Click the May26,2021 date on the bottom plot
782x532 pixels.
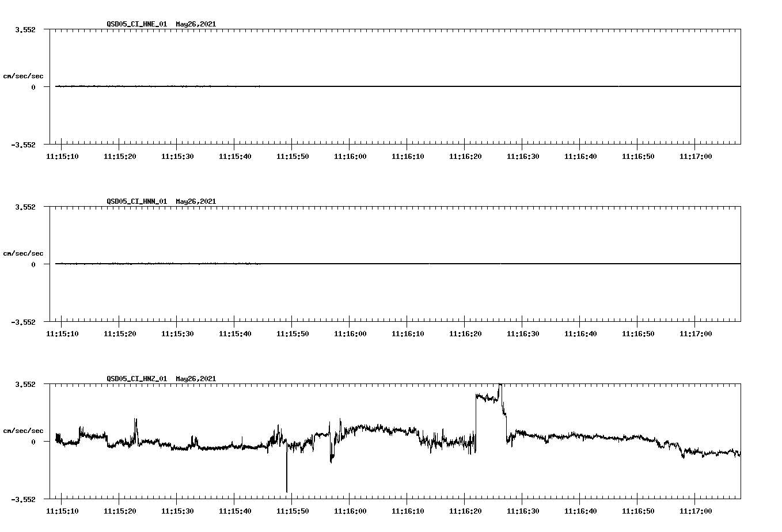coord(195,379)
